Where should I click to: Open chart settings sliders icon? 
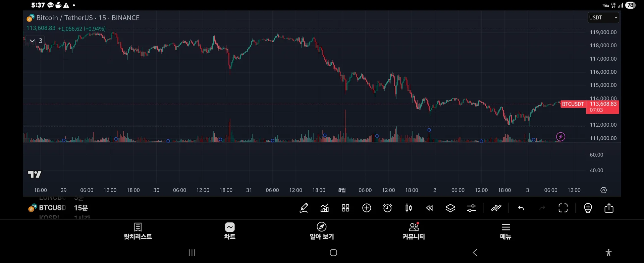point(471,208)
